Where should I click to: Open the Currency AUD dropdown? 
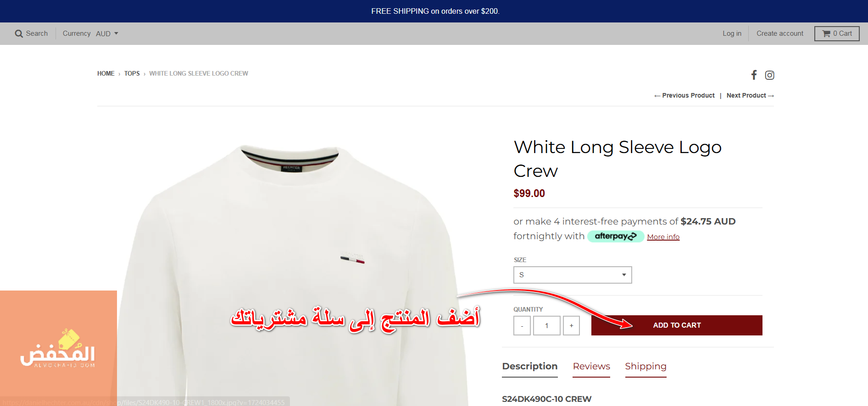coord(107,33)
